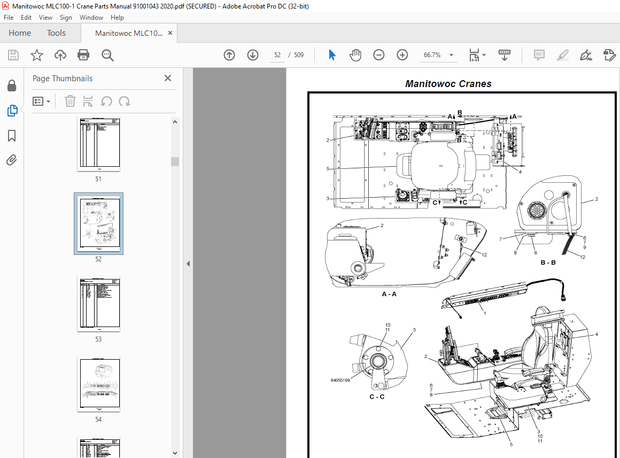This screenshot has height=458, width=620.
Task: Select the page 51 thumbnail
Action: click(98, 144)
